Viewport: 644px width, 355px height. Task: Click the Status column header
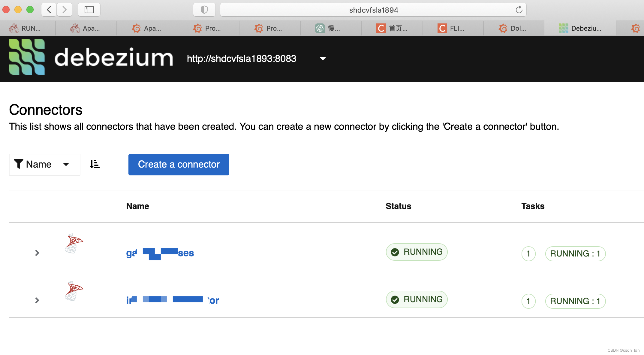[399, 206]
